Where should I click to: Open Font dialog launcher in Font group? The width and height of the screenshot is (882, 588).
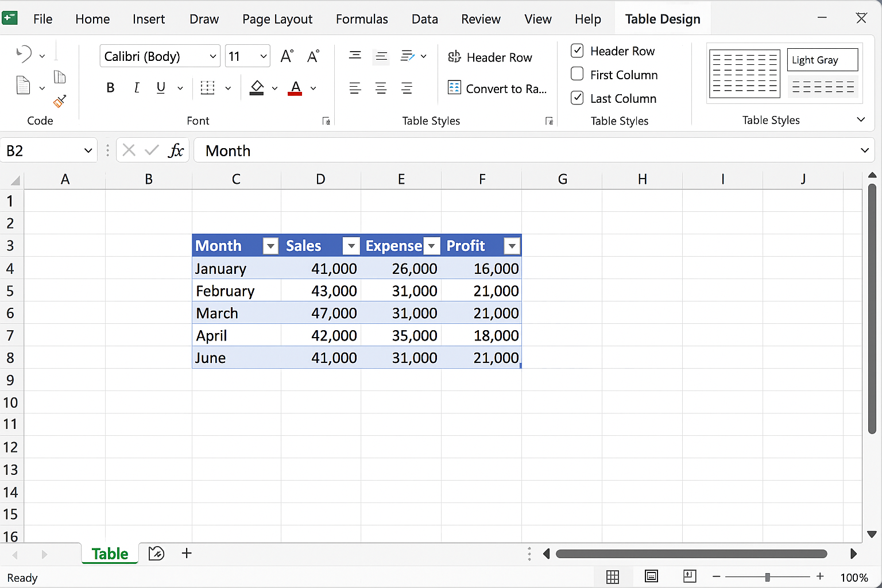click(x=326, y=121)
